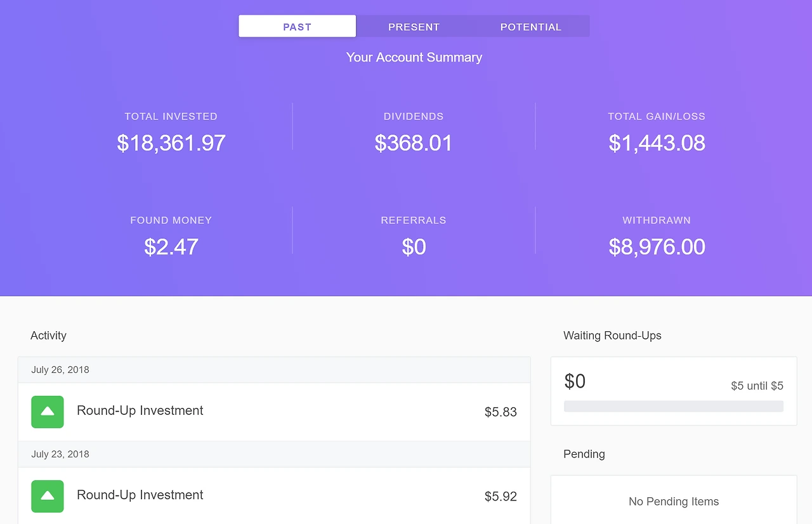
Task: Click the Waiting Round-Ups $0 amount
Action: pyautogui.click(x=575, y=381)
